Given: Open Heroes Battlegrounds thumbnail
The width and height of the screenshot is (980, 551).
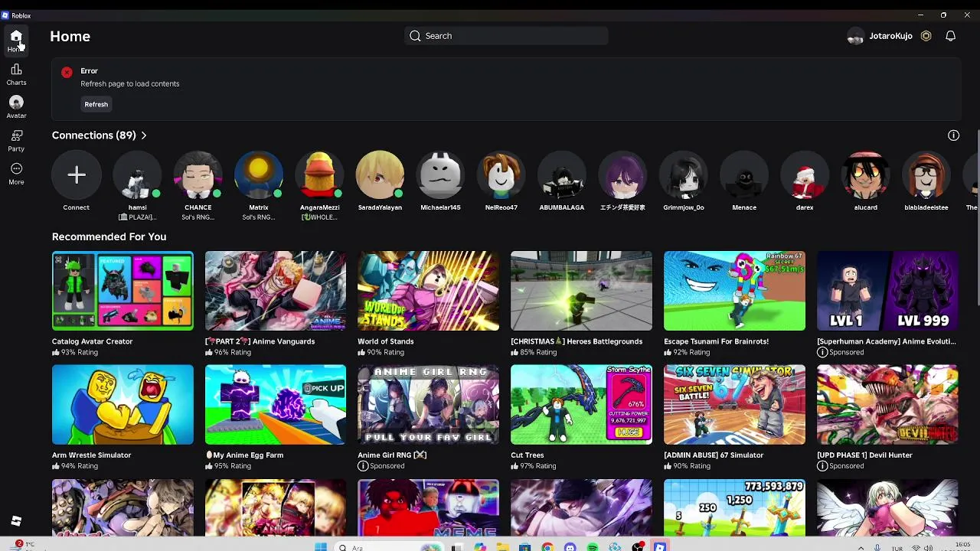Looking at the screenshot, I should pyautogui.click(x=581, y=291).
